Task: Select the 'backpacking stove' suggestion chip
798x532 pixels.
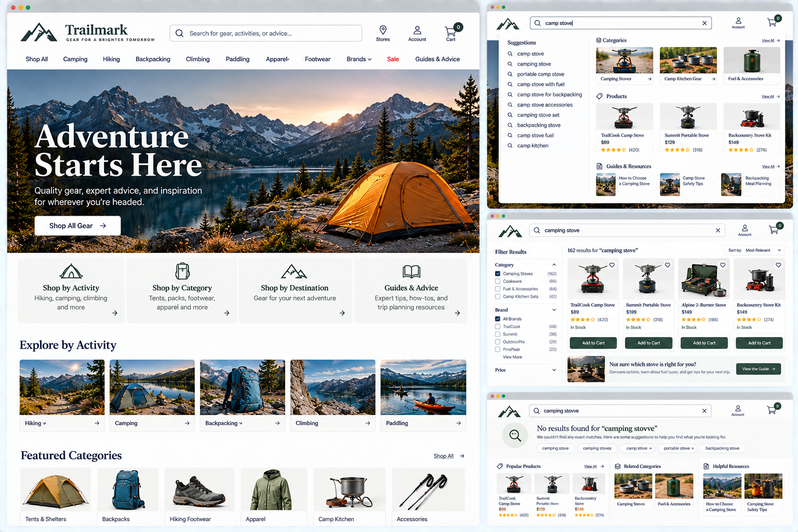Action: pyautogui.click(x=722, y=448)
